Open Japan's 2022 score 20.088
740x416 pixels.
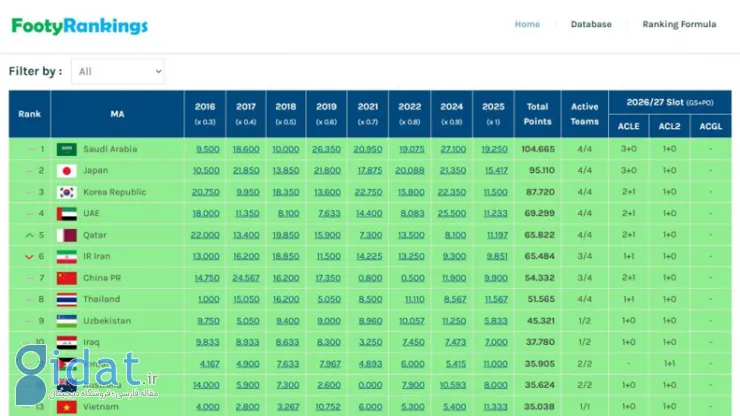[410, 170]
